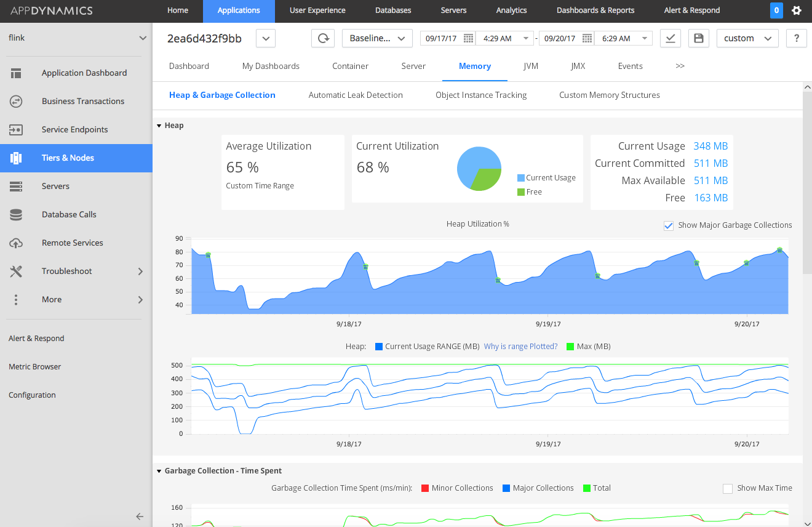Click the checkmark apply button in the toolbar
Viewport: 812px width, 527px height.
[x=671, y=38]
